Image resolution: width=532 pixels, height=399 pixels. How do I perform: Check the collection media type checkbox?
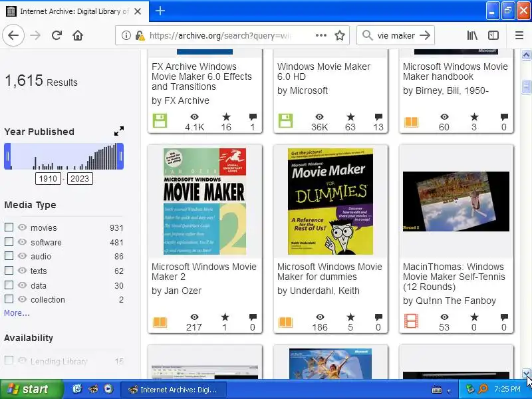click(9, 299)
